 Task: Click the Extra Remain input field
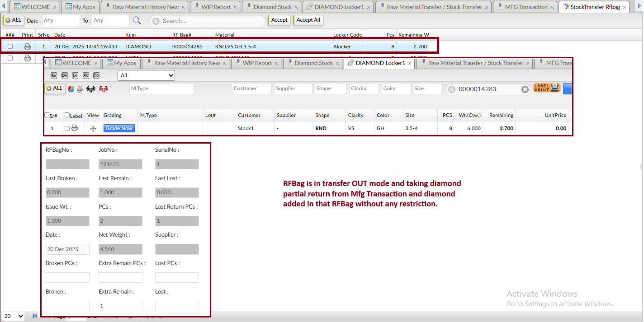pos(120,306)
